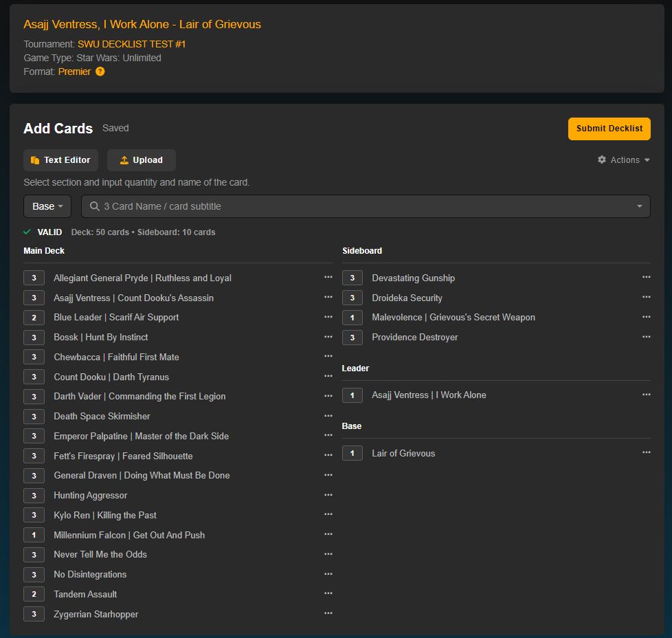Select the Hunting Aggressor card name

click(x=91, y=495)
